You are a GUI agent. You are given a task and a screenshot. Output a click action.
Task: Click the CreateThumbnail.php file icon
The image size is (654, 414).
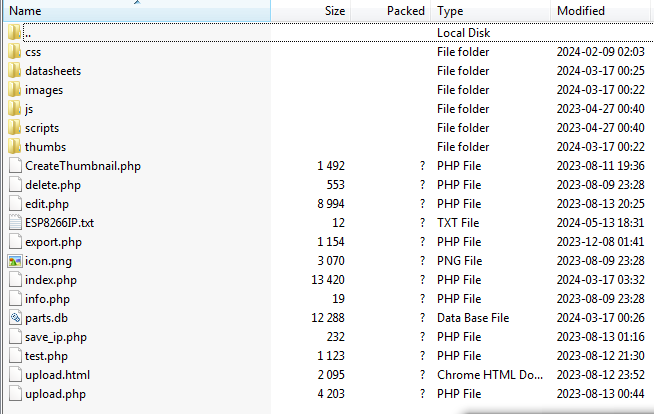pyautogui.click(x=15, y=166)
